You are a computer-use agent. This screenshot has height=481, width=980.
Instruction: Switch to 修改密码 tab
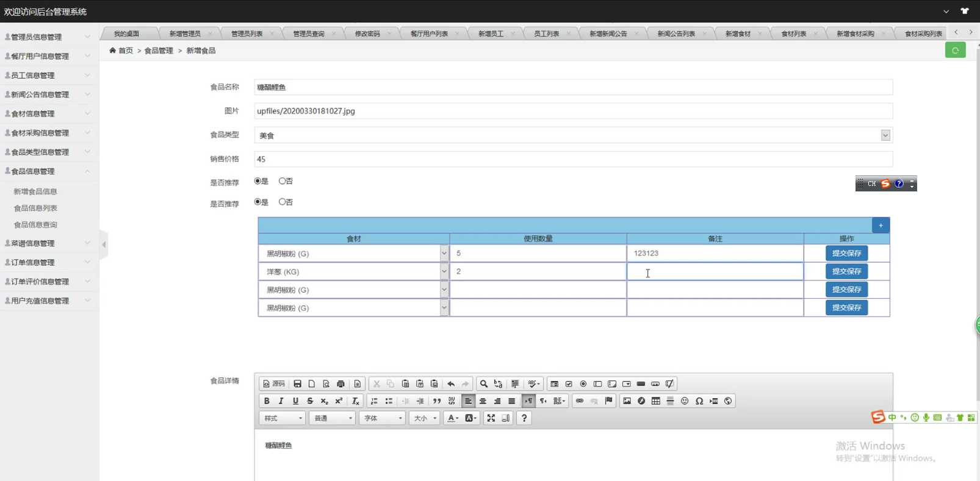367,34
